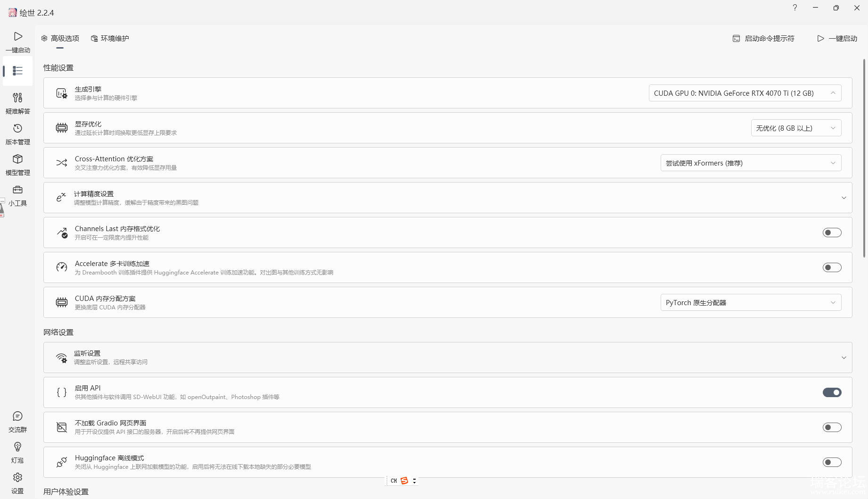Screen dimensions: 868x499
Task: Open the 显存优化 dropdown showing 无优化
Action: [x=796, y=128]
